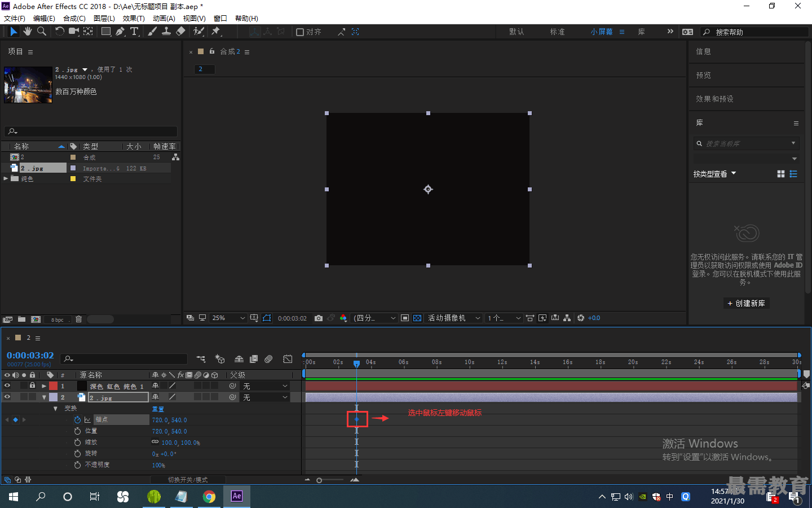Select the Selection arrow tool

coord(14,32)
